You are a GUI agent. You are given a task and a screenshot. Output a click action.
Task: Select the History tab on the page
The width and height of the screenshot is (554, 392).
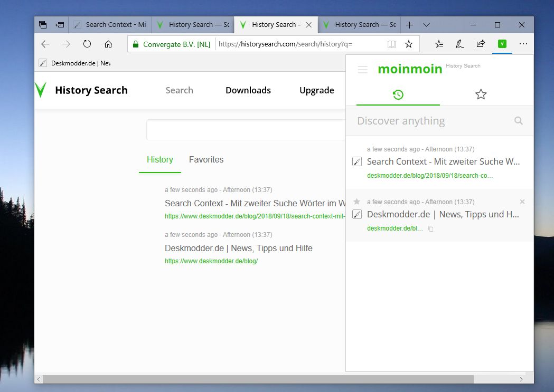click(x=159, y=159)
